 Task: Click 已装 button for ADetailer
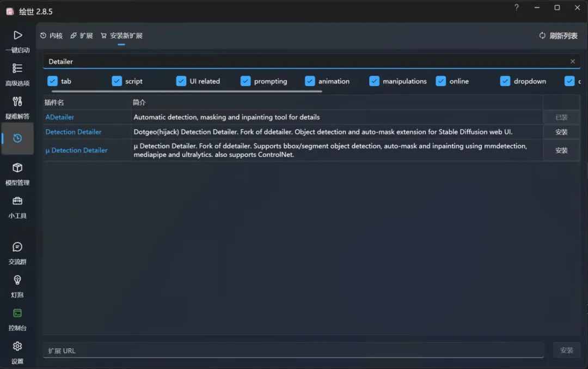coord(561,117)
